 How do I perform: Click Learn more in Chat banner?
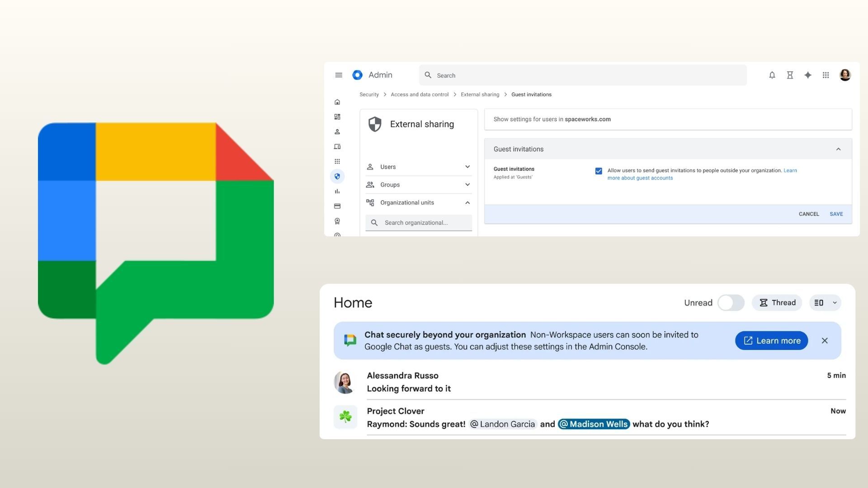772,341
